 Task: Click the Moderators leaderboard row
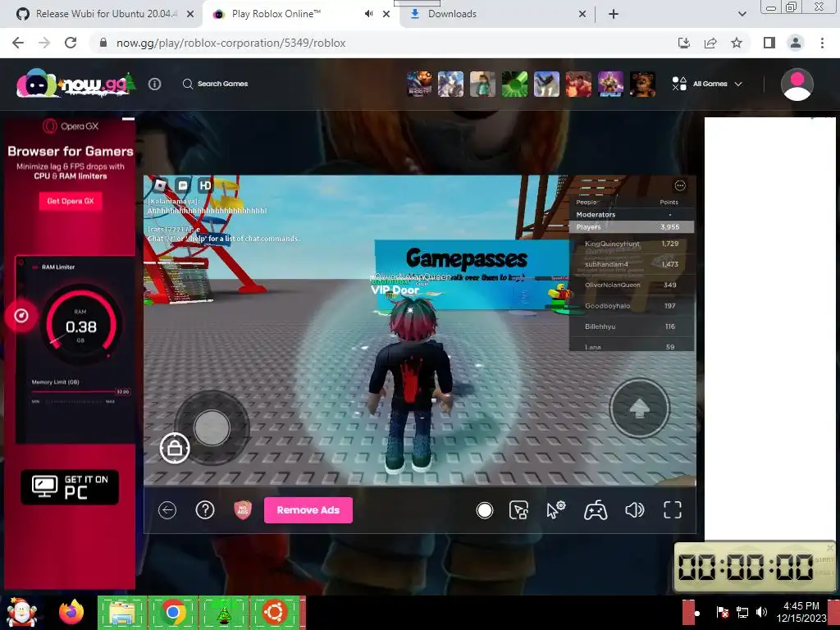coord(631,214)
